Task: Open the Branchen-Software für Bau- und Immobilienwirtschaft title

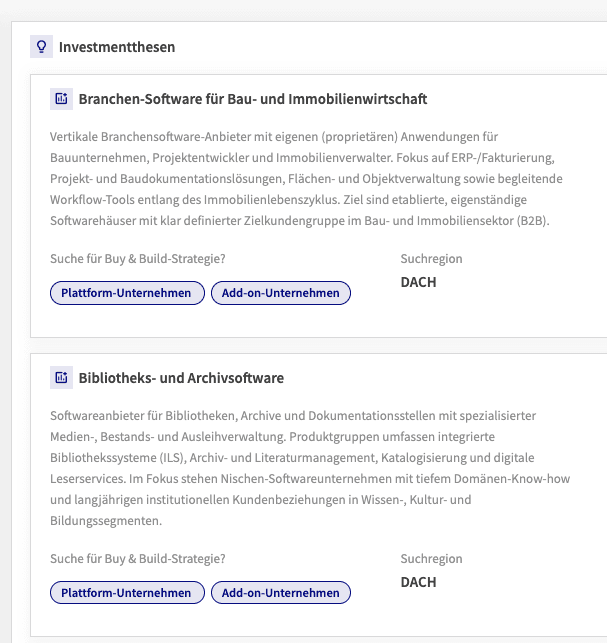Action: coord(253,99)
